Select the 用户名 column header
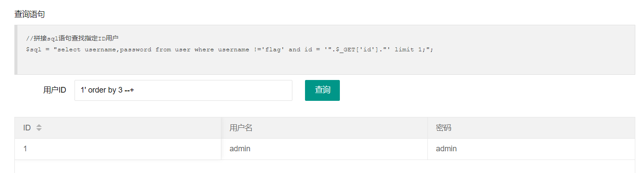The width and height of the screenshot is (644, 173). click(324, 128)
